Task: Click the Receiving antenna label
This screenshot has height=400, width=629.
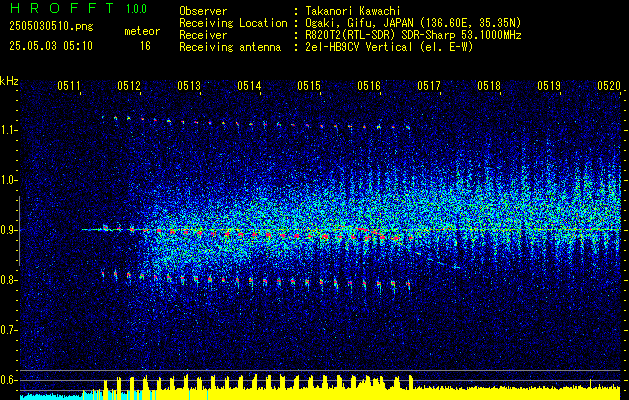Action: [x=230, y=47]
